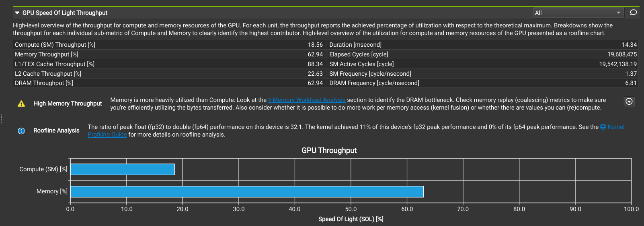The width and height of the screenshot is (644, 226).
Task: Click the High Memory Throughput rule title
Action: point(68,104)
